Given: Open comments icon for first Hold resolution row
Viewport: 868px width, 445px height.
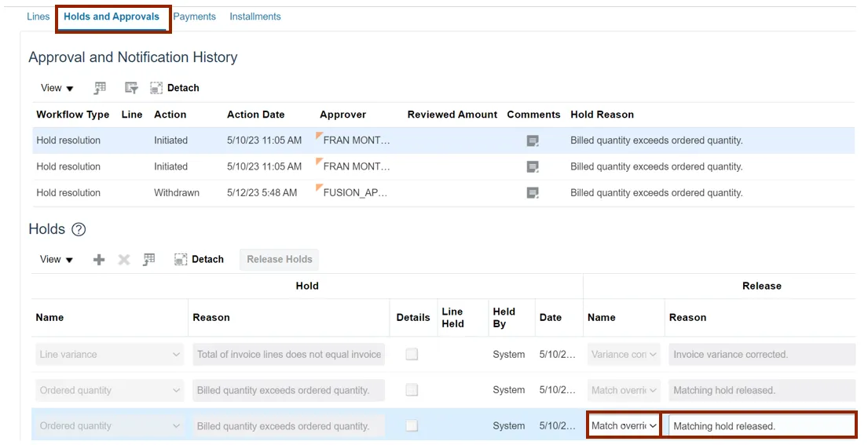Looking at the screenshot, I should pos(533,140).
